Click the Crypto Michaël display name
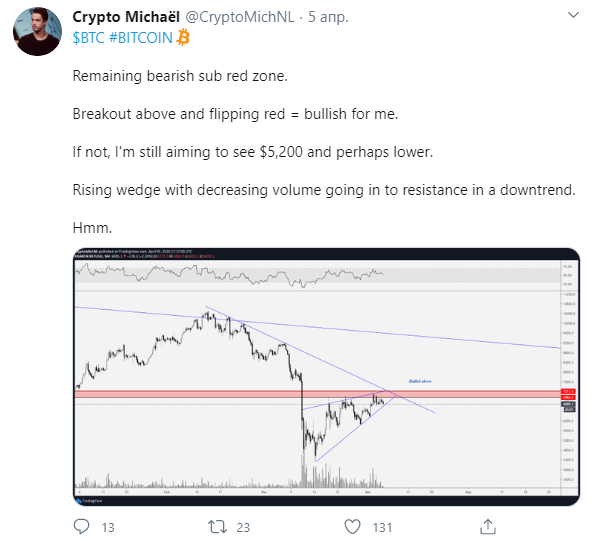Screen dimensions: 592x545 point(126,17)
